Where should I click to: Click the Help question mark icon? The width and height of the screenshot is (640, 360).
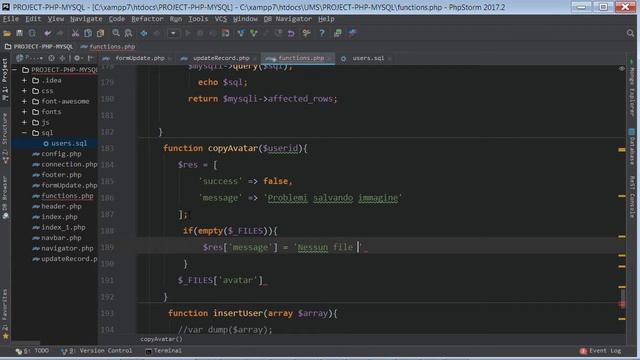pos(322,33)
